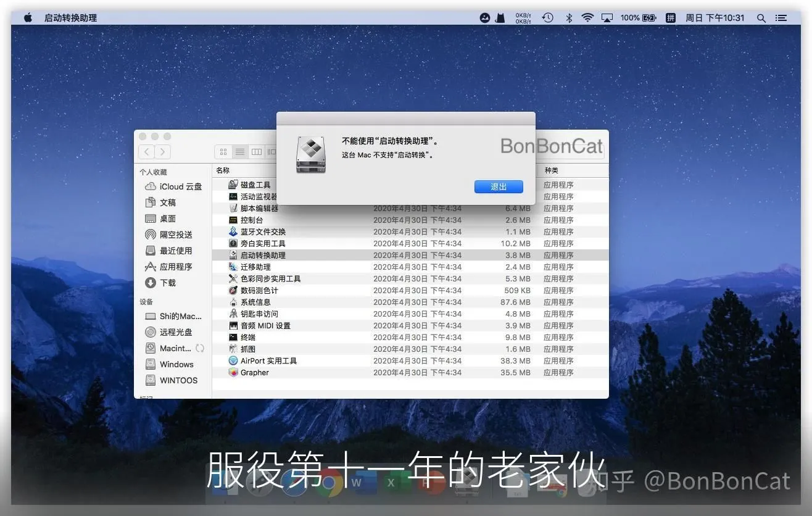Viewport: 812px width, 516px height.
Task: Open the Wi-Fi menu in the menu bar
Action: [587, 18]
